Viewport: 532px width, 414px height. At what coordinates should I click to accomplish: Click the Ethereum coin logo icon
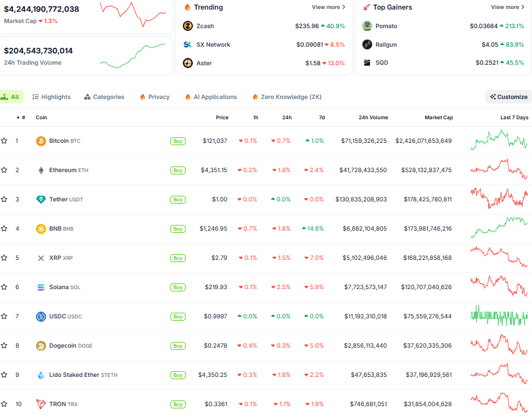(x=40, y=170)
